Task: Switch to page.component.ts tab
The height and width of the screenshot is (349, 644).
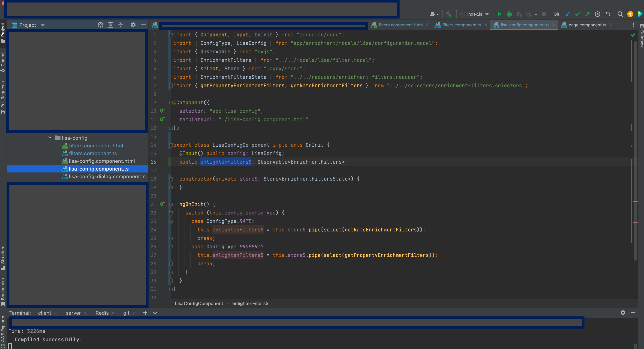Action: (587, 25)
